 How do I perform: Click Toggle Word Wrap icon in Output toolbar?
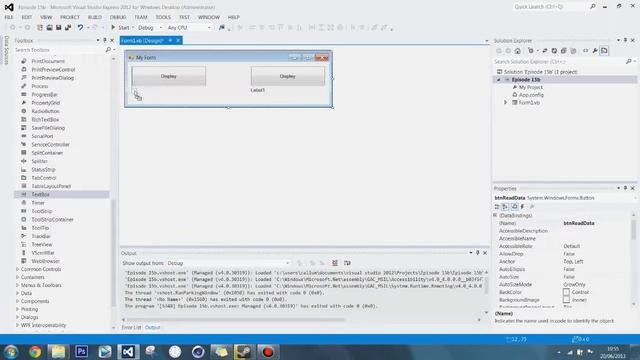(x=347, y=263)
